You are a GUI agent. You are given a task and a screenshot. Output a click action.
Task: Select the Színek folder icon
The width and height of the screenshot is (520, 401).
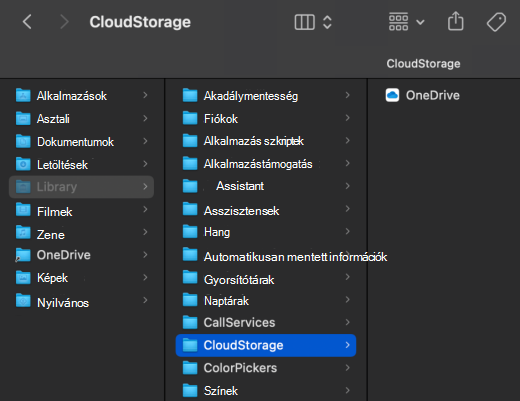point(190,390)
